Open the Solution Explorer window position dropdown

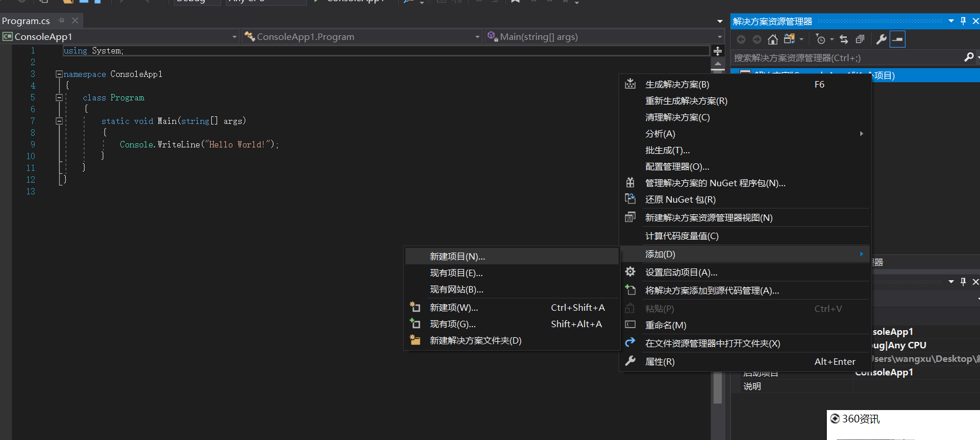click(x=951, y=21)
